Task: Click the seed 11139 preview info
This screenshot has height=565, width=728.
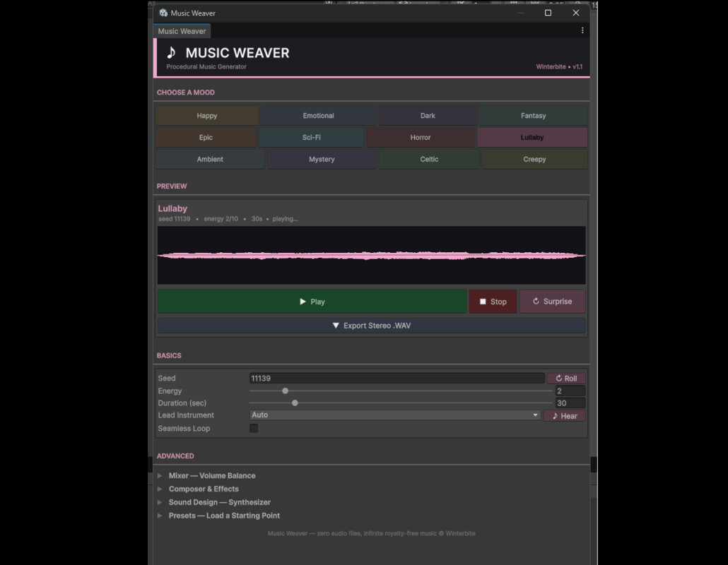Action: [174, 219]
